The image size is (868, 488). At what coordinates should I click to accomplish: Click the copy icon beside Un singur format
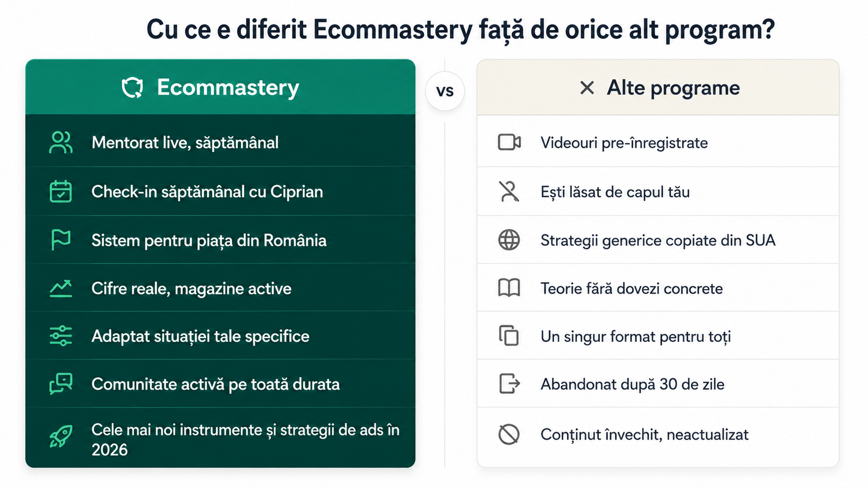tap(509, 336)
